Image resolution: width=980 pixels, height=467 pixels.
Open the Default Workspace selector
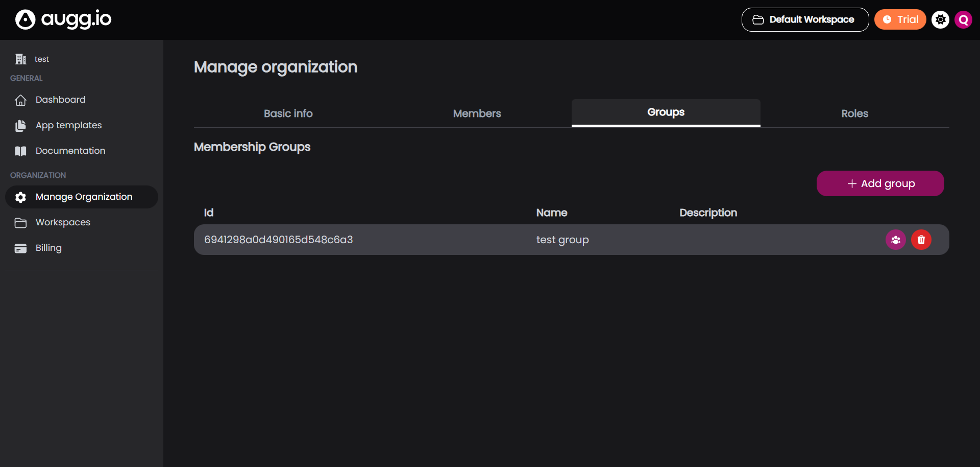(x=804, y=20)
